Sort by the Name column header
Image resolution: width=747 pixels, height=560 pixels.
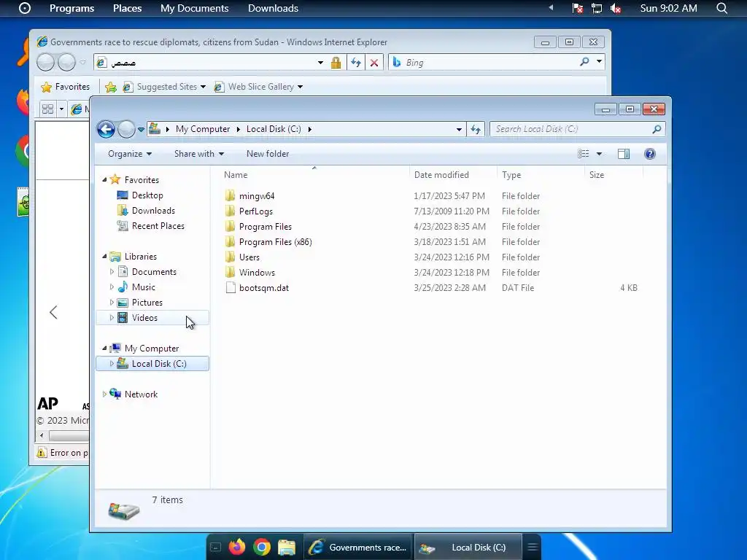236,175
